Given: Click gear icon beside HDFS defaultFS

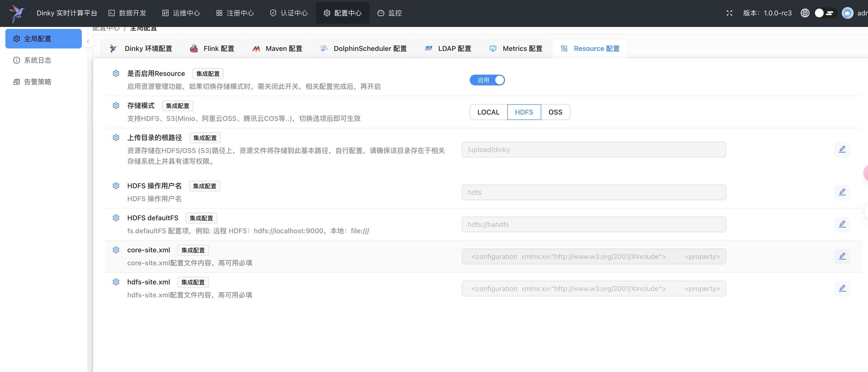Looking at the screenshot, I should [116, 218].
